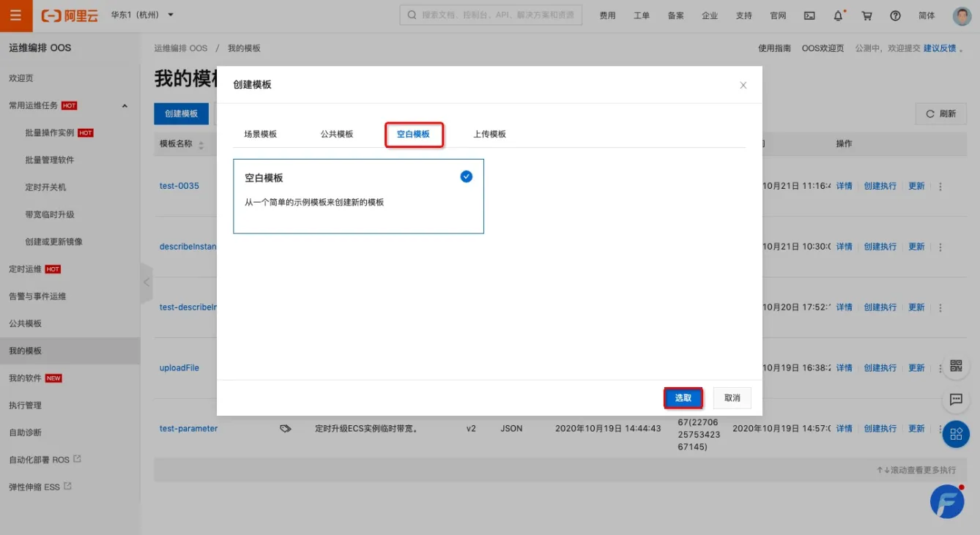
Task: Click the Alibaba Cloud logo
Action: tap(70, 15)
